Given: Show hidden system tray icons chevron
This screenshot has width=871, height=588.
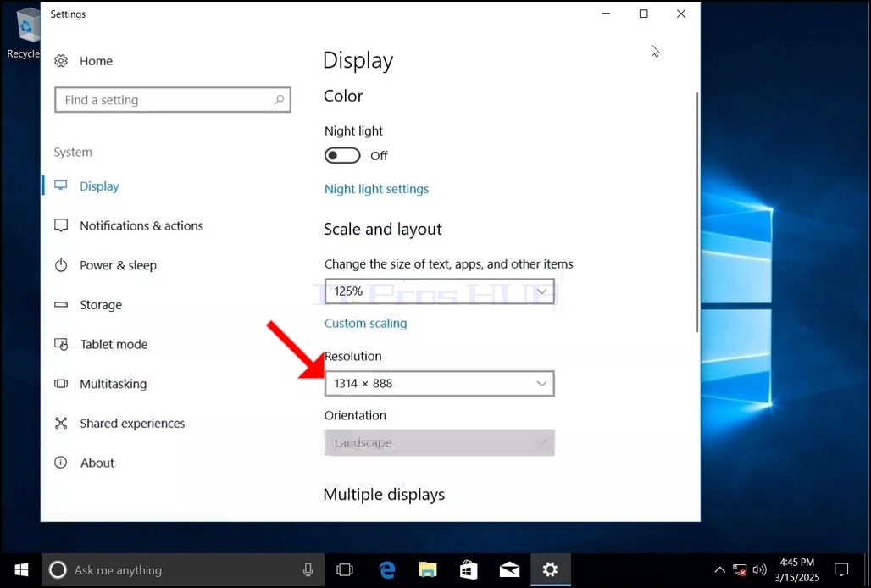Looking at the screenshot, I should point(719,569).
